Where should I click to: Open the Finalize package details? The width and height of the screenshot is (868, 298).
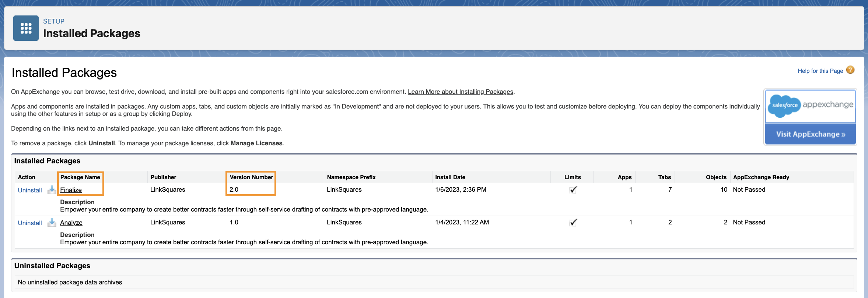[x=71, y=190]
